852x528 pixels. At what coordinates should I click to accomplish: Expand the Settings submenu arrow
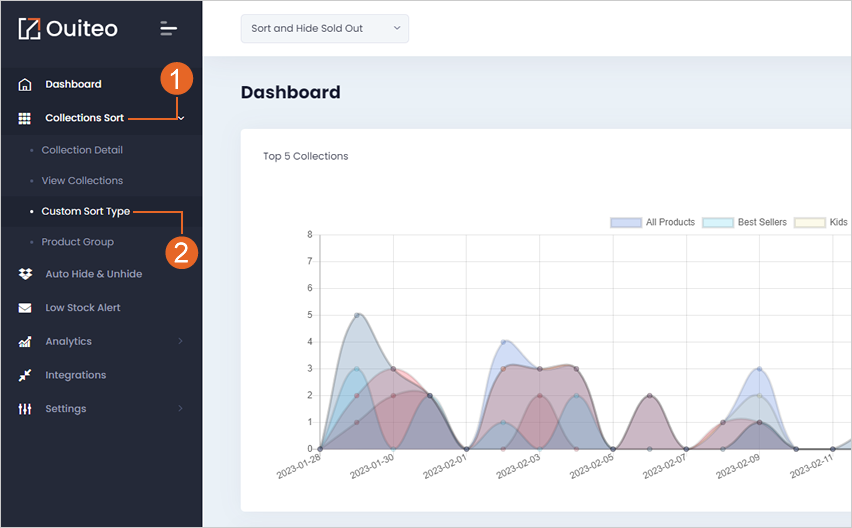click(180, 408)
